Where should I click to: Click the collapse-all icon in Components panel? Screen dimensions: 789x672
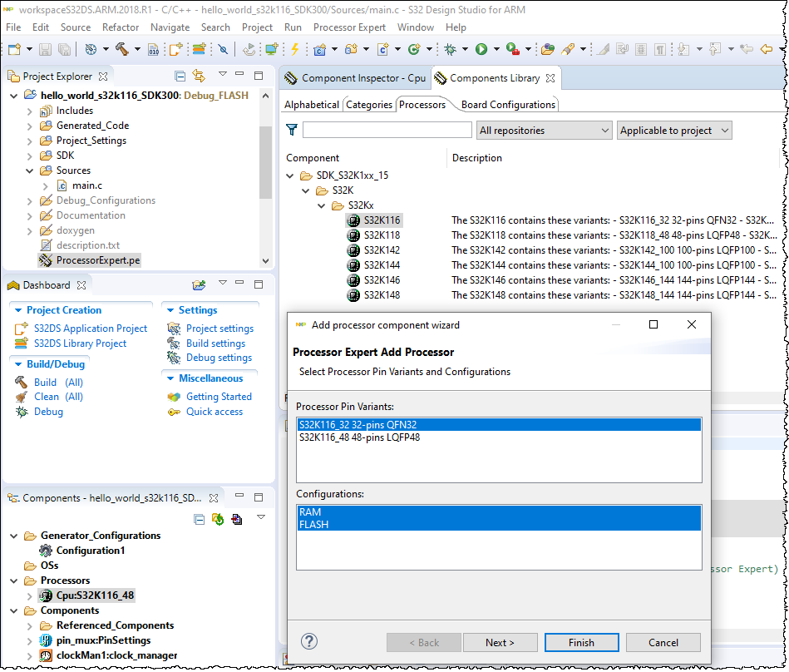[200, 520]
